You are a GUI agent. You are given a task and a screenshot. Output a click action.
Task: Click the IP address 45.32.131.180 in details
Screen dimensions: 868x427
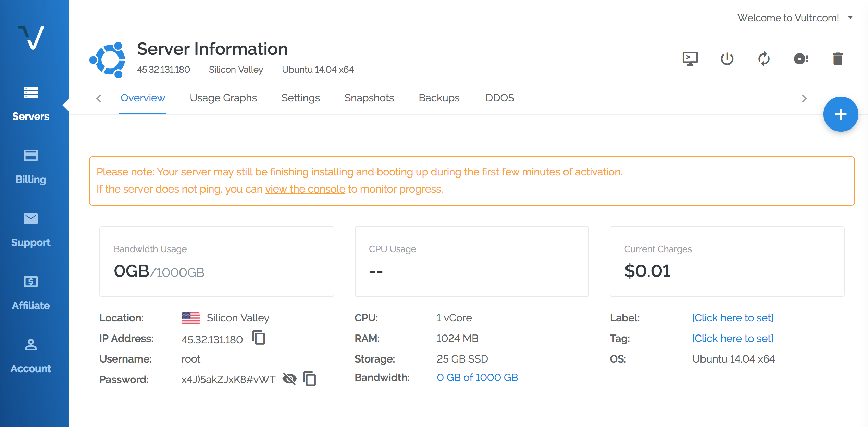212,340
